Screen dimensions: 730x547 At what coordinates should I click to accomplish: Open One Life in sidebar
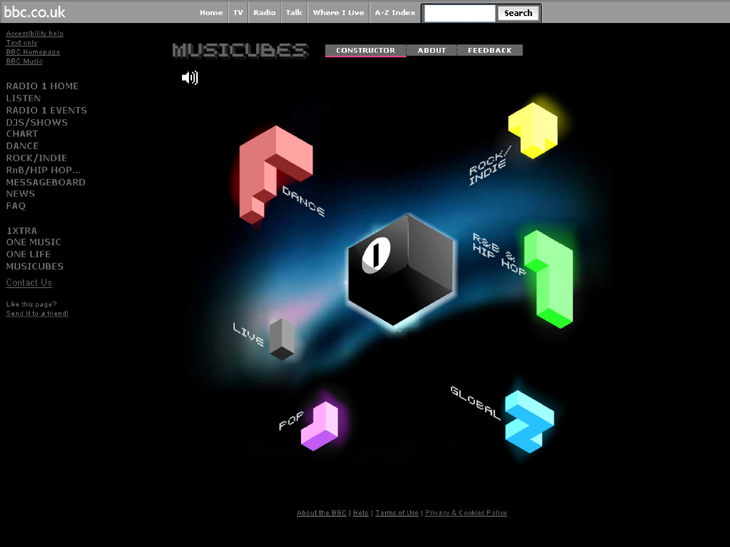click(x=28, y=254)
